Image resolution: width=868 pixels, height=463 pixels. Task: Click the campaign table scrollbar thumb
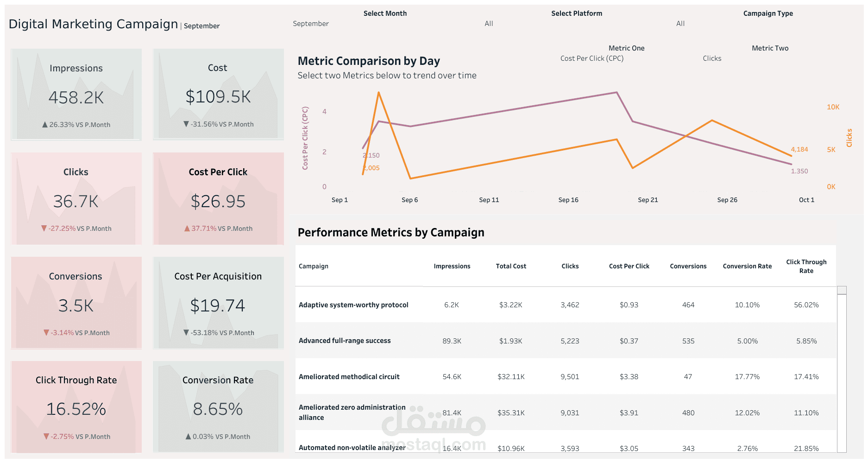[842, 290]
